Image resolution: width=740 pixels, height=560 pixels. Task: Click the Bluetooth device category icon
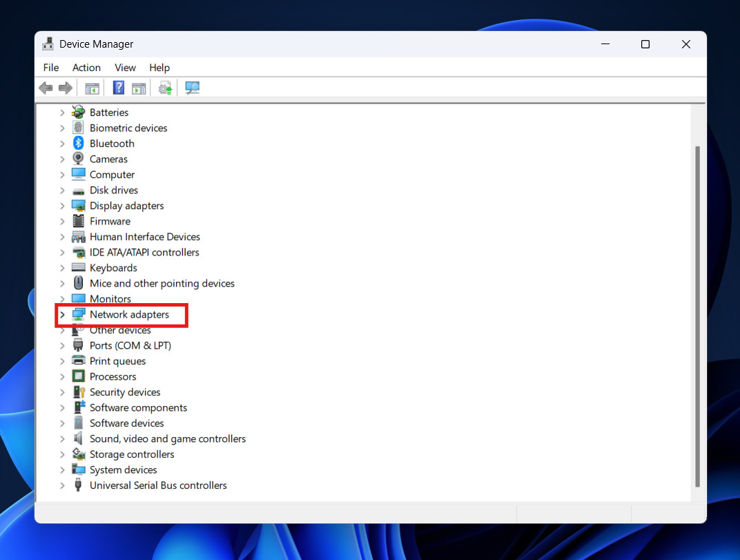click(79, 144)
